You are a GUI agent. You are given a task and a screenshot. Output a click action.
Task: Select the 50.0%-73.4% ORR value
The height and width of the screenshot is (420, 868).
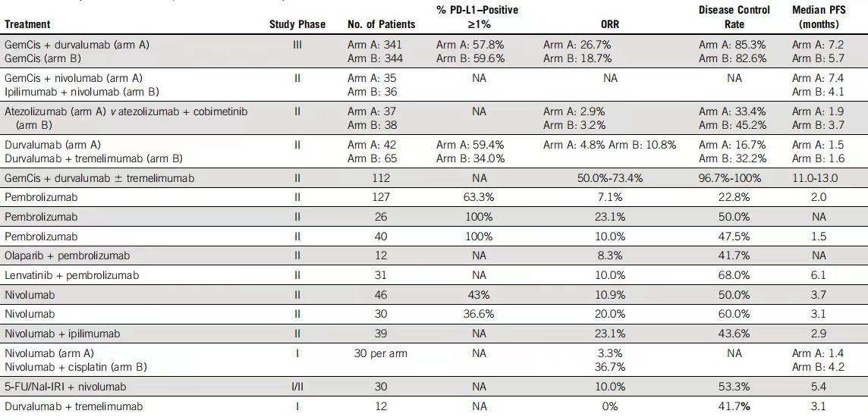pyautogui.click(x=609, y=178)
